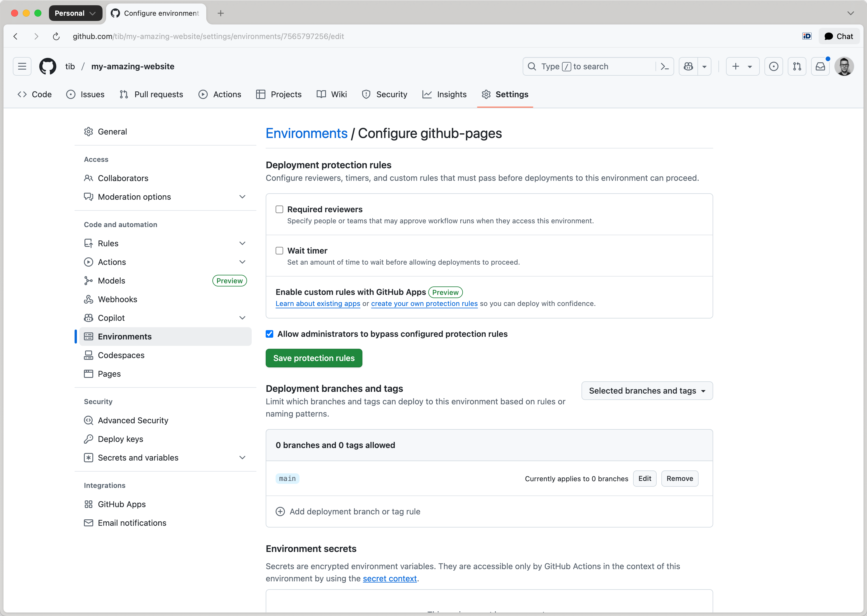
Task: Expand the Secrets and variables section
Action: [242, 457]
